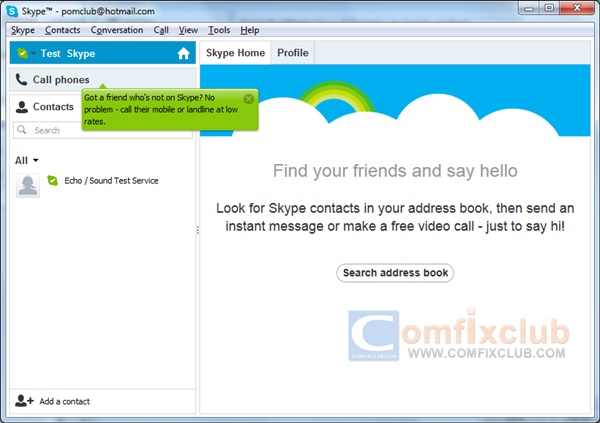Viewport: 600px width, 423px height.
Task: Click Echo contact's green status icon
Action: (52, 180)
